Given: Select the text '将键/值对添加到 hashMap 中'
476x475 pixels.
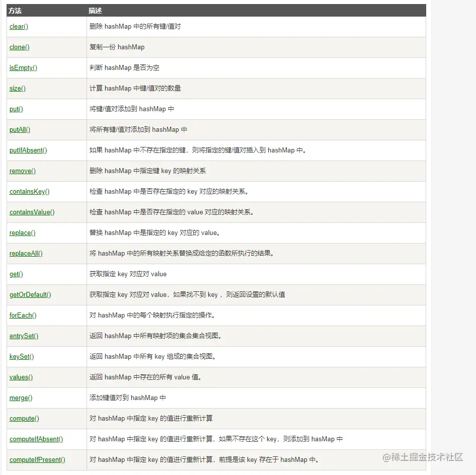Looking at the screenshot, I should pyautogui.click(x=132, y=109).
